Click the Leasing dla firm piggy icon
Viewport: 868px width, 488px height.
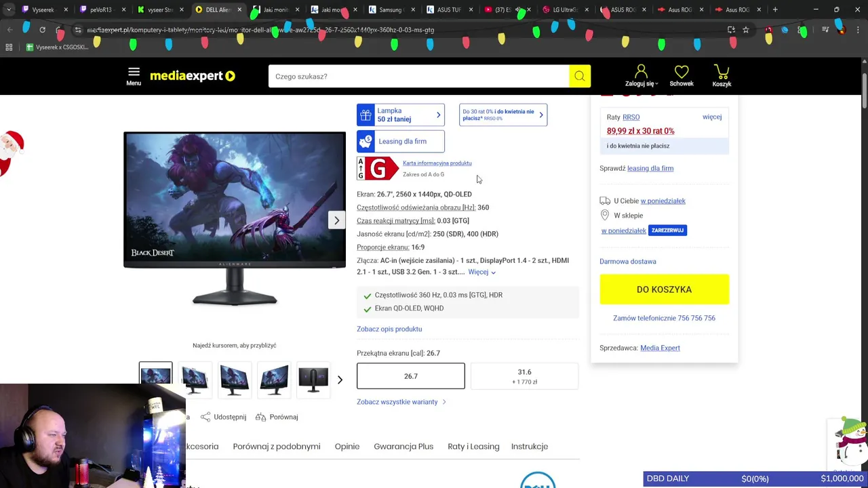(x=366, y=141)
